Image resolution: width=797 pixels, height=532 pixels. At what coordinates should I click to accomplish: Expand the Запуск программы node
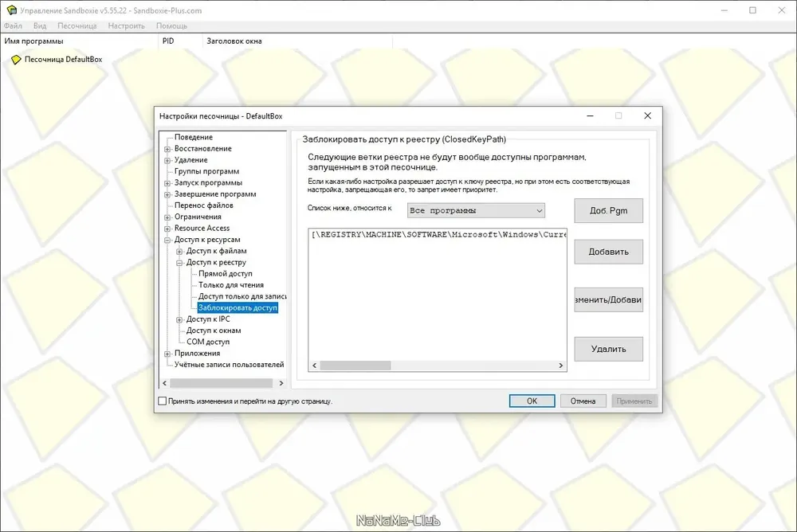pos(167,183)
